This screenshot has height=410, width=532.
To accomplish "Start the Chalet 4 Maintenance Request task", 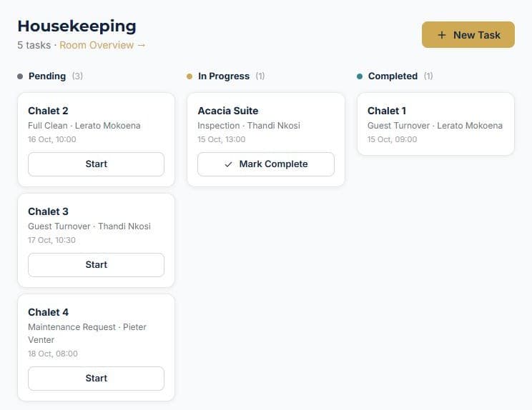I will click(96, 378).
